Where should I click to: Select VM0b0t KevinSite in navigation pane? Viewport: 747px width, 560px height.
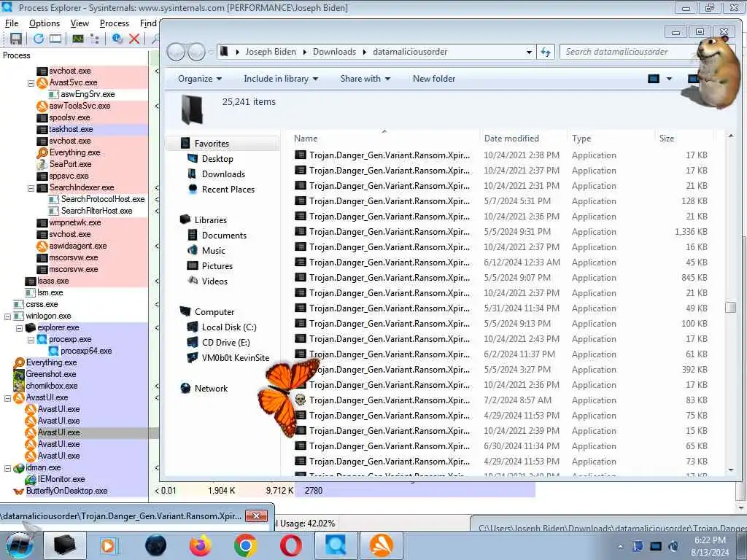(236, 358)
